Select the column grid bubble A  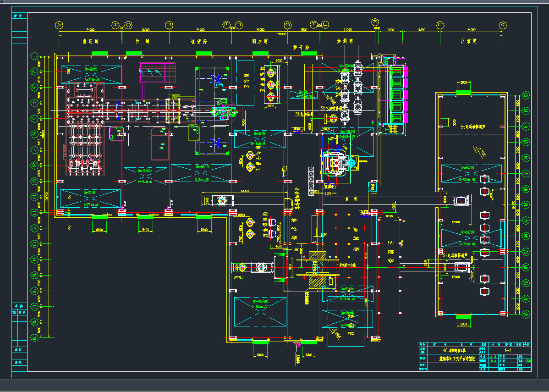pyautogui.click(x=59, y=25)
